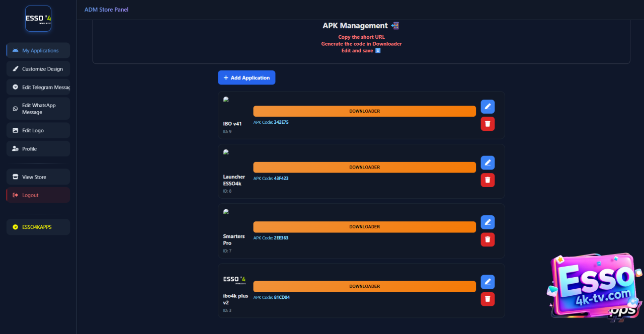Open the ESSO4KAPPS Telegram link
The width and height of the screenshot is (644, 334).
(x=38, y=227)
